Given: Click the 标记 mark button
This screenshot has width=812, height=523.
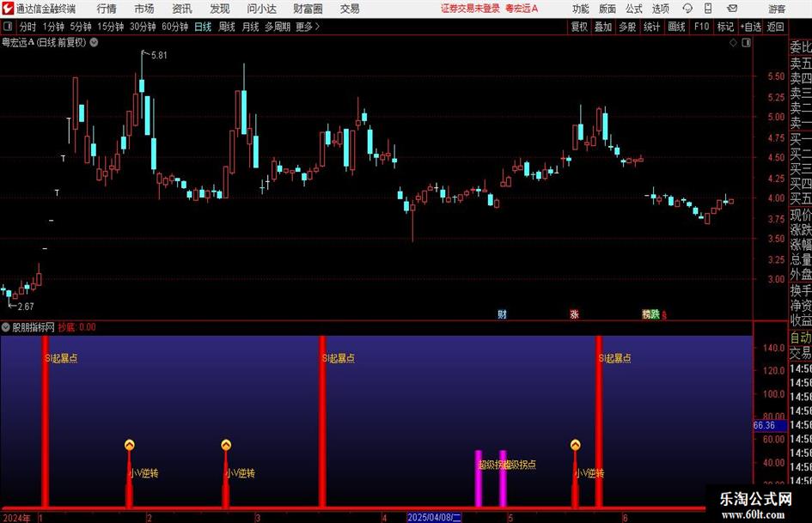Looking at the screenshot, I should click(x=725, y=27).
